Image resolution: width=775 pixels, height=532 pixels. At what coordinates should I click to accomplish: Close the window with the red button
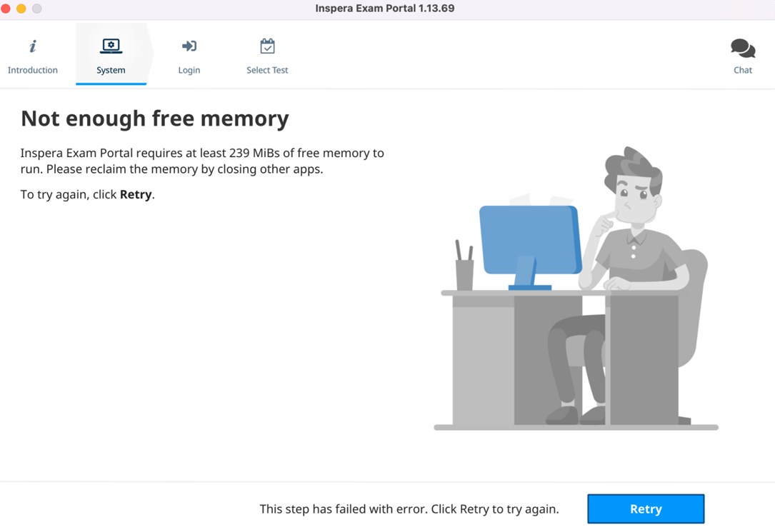click(x=6, y=9)
